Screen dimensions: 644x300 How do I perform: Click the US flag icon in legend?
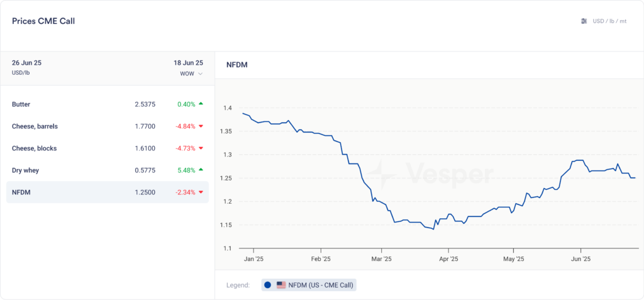coord(281,285)
